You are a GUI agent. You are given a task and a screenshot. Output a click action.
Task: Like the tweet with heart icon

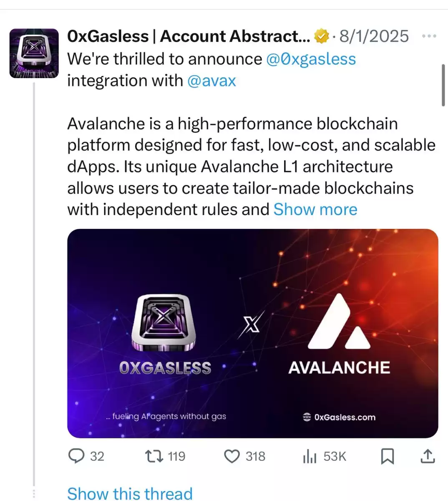pyautogui.click(x=232, y=456)
